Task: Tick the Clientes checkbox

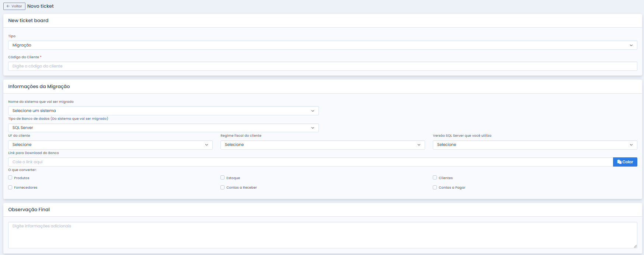Action: tap(435, 178)
